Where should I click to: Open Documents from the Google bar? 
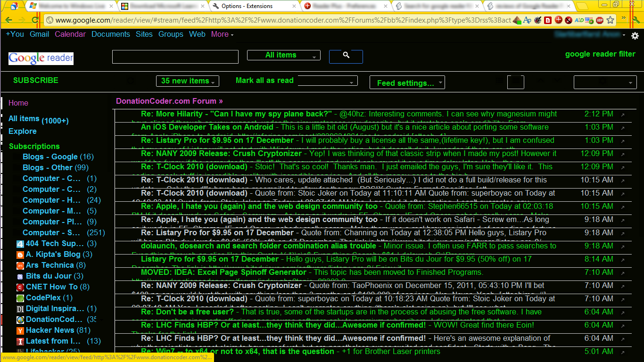click(x=111, y=34)
